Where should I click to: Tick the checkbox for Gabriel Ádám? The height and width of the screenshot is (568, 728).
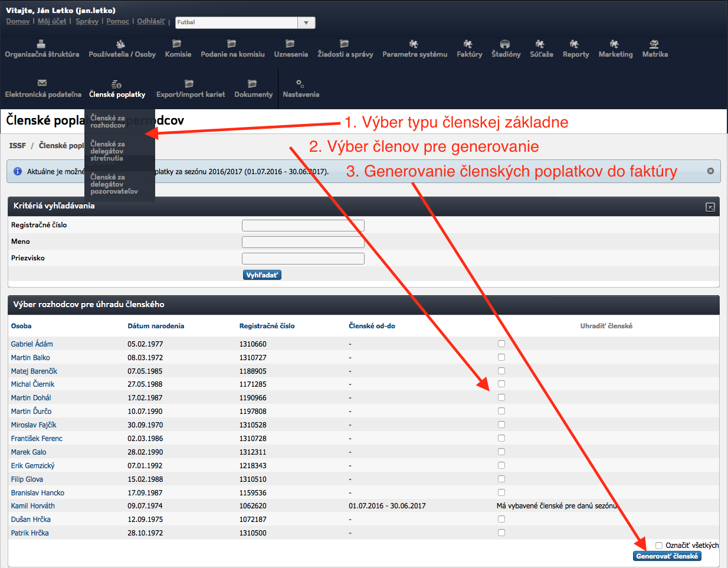pos(501,344)
